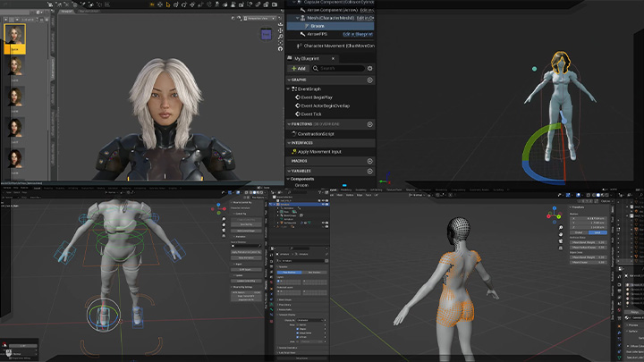Collapse the Mesh (CharacterMesh0) component node
Viewport: 644px width, 362px height.
tap(297, 18)
